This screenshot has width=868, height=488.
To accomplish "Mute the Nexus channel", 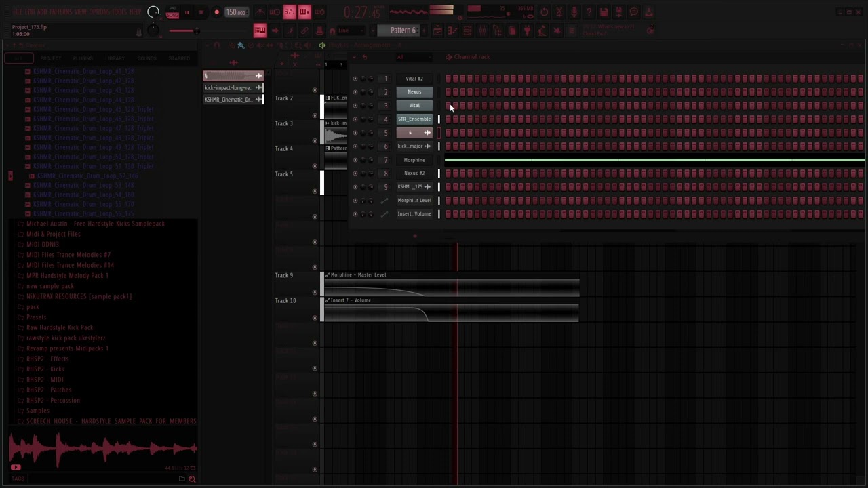I will (355, 92).
